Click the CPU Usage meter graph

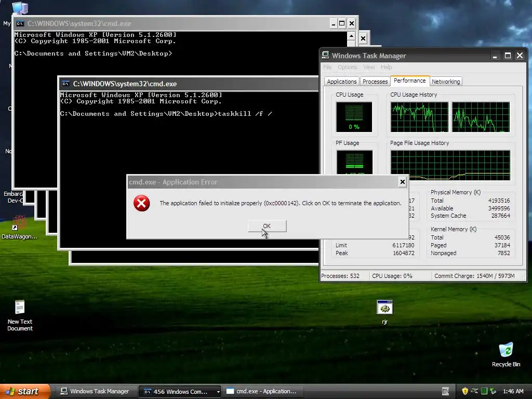(x=354, y=117)
